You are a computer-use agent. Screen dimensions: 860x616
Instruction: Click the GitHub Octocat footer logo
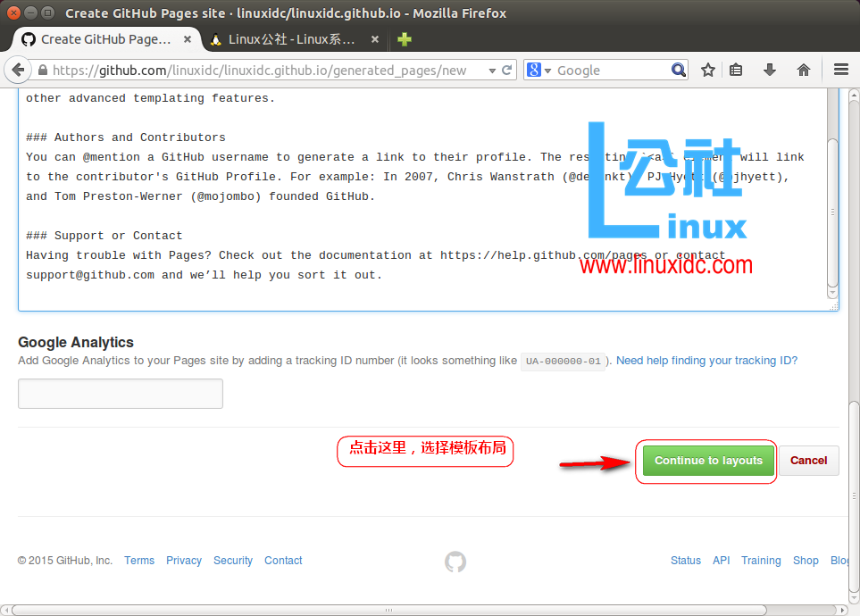click(x=455, y=562)
